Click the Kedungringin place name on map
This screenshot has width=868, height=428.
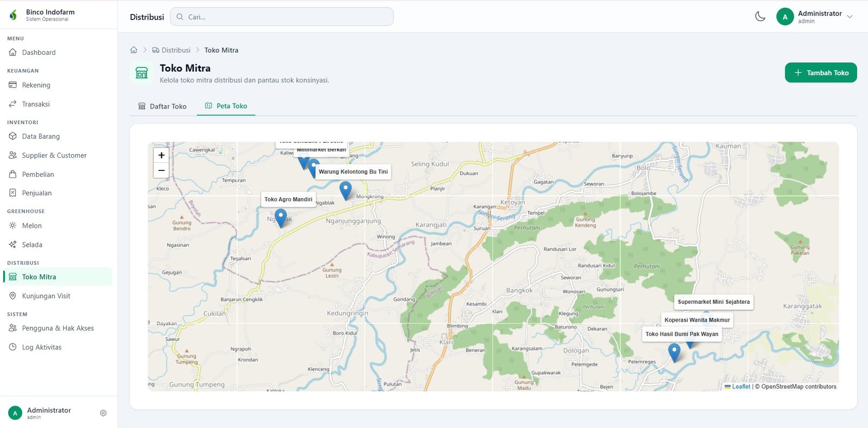coord(347,314)
